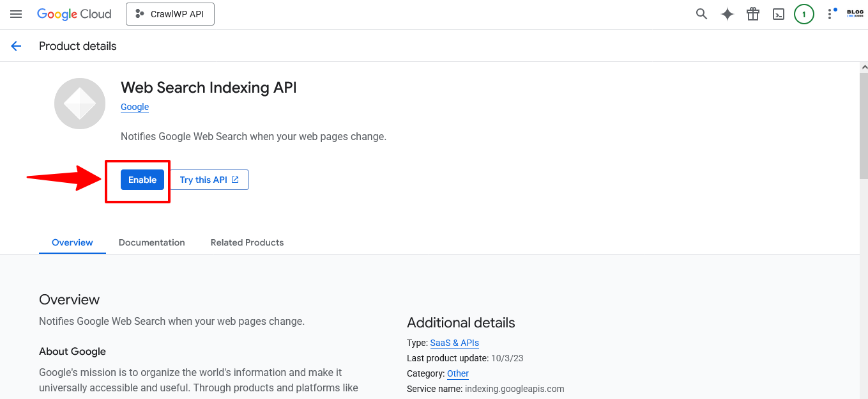Go back using the left arrow
This screenshot has height=399, width=868.
(x=16, y=46)
